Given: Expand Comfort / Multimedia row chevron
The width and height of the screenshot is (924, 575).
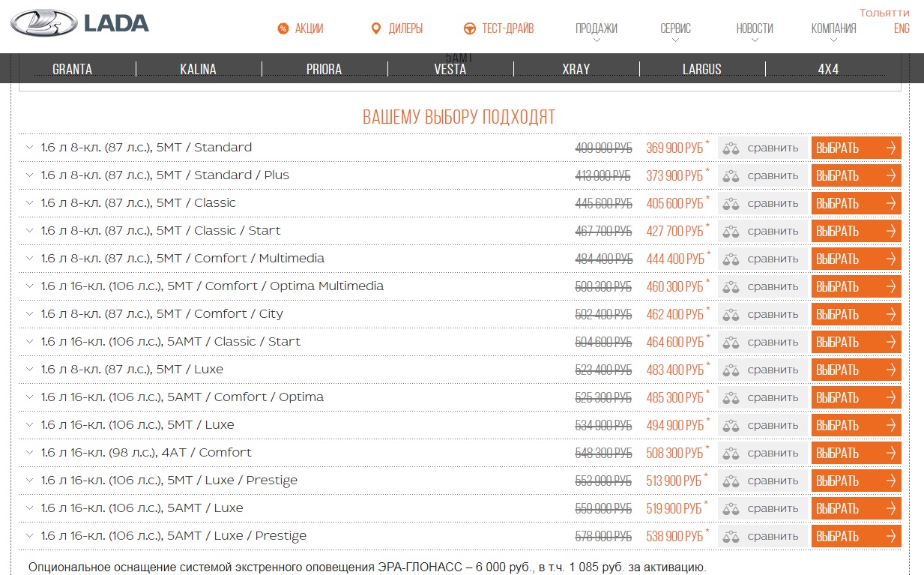Looking at the screenshot, I should tap(29, 258).
